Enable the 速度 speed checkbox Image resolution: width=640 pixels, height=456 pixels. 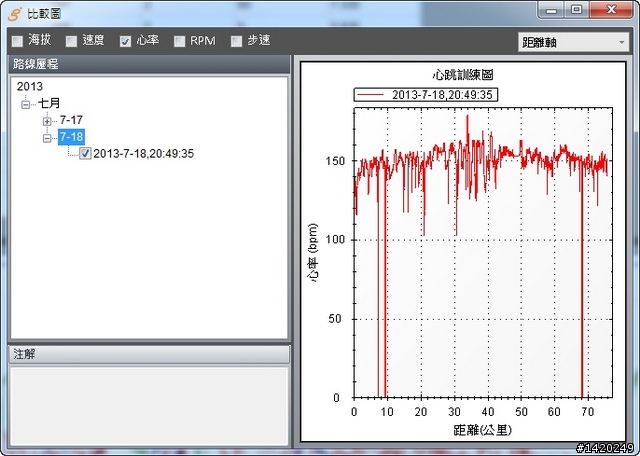tap(71, 41)
